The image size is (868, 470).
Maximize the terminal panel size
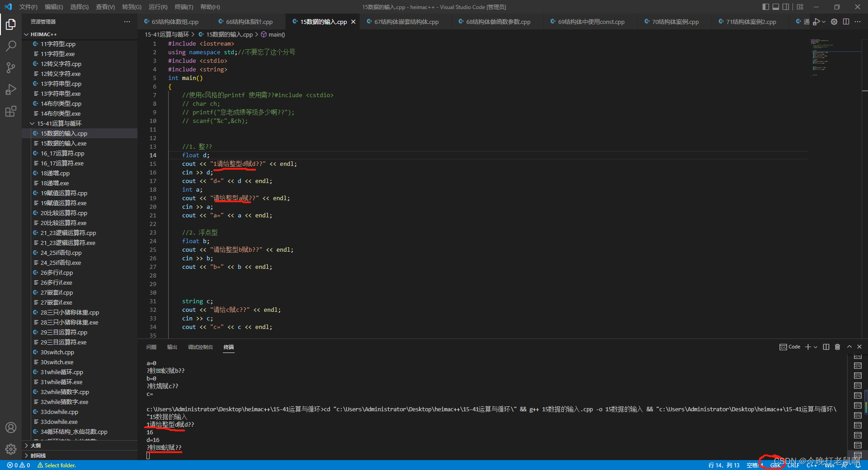849,347
